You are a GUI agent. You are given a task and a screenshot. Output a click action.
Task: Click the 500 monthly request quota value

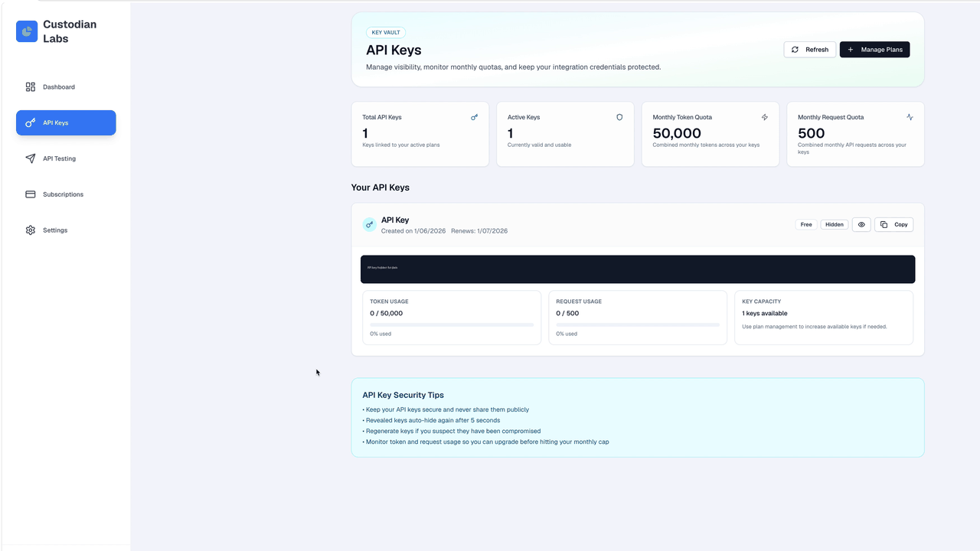click(812, 133)
